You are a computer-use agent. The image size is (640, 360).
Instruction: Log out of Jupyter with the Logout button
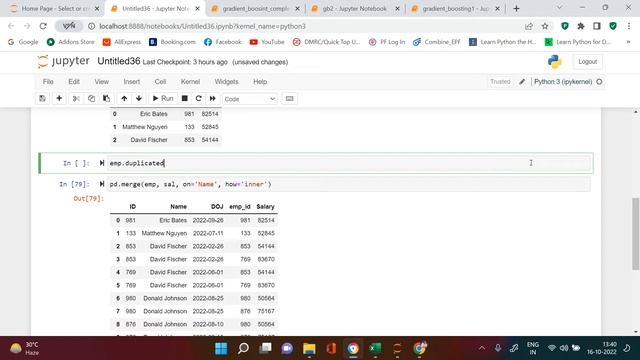(587, 62)
